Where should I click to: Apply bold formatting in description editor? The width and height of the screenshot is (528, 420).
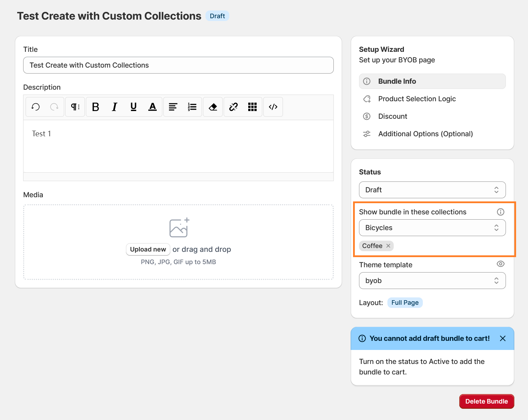pyautogui.click(x=95, y=107)
